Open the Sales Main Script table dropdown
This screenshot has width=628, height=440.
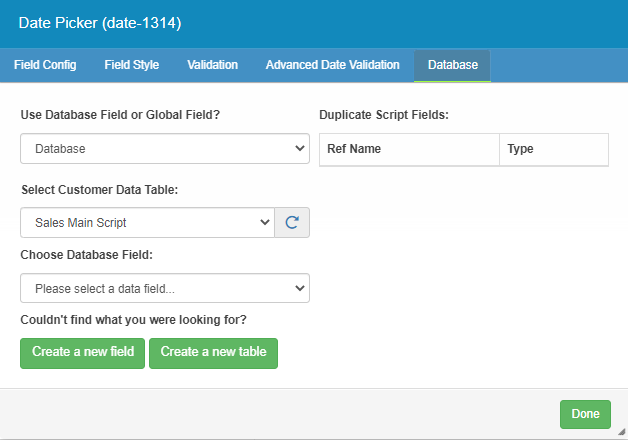(147, 223)
